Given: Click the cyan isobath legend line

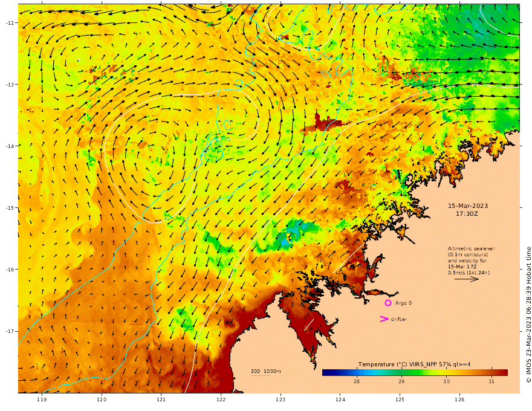Looking at the screenshot, I should coord(261,375).
